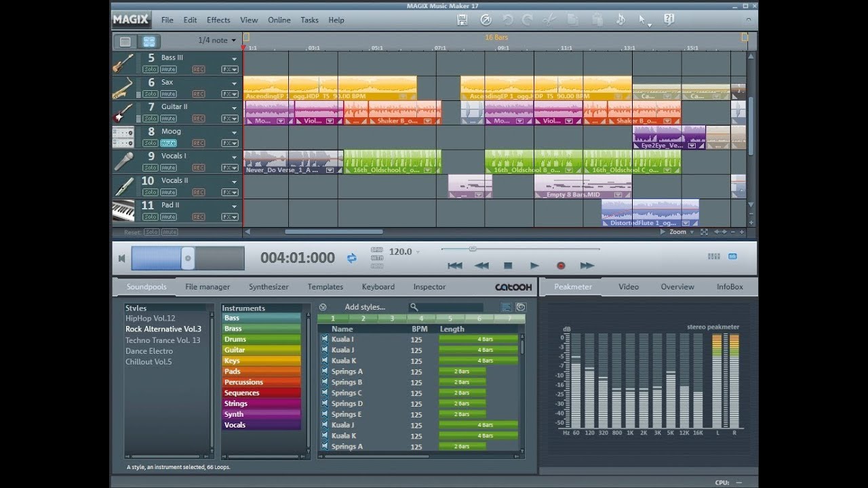Click the help info speech bubble icon

pos(669,20)
